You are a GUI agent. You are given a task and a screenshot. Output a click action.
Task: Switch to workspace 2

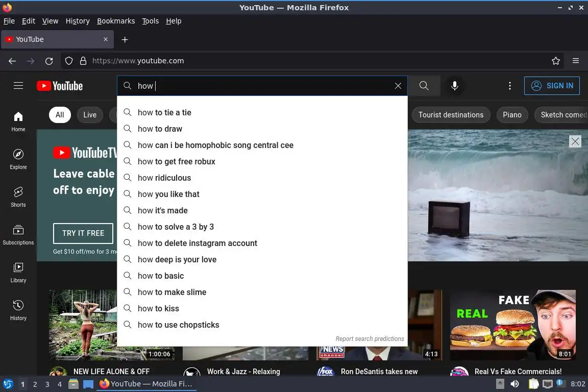[x=35, y=384]
